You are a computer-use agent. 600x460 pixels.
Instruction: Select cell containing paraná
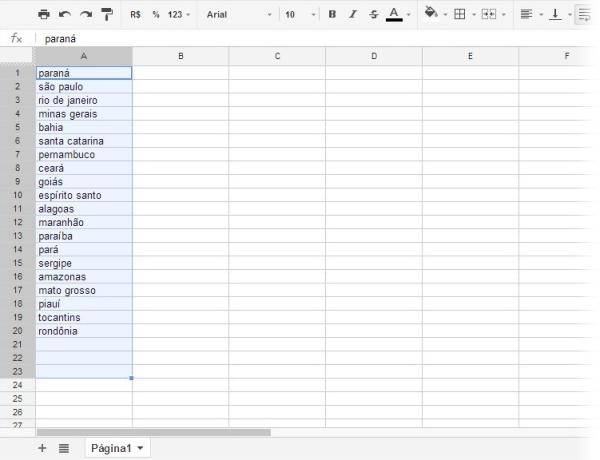point(84,73)
